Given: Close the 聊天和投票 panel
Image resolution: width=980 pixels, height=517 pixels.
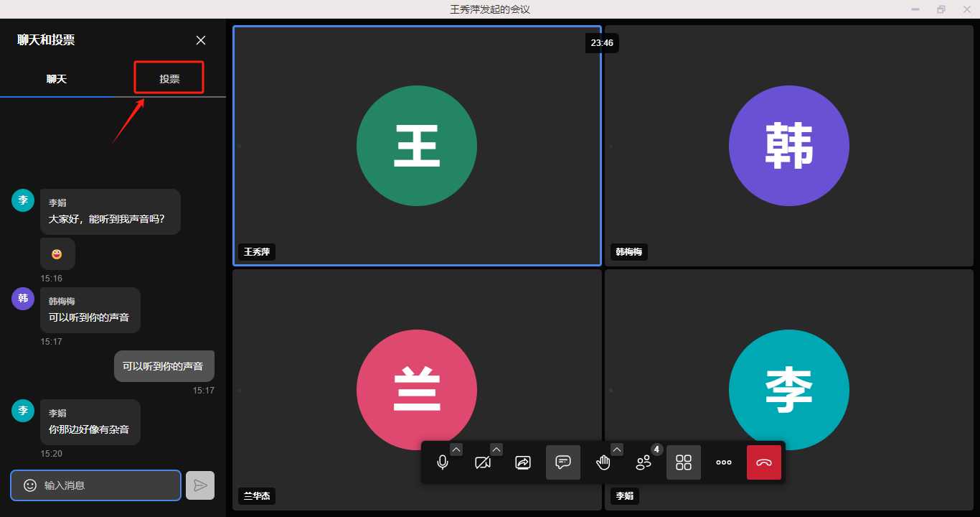Looking at the screenshot, I should pyautogui.click(x=201, y=40).
